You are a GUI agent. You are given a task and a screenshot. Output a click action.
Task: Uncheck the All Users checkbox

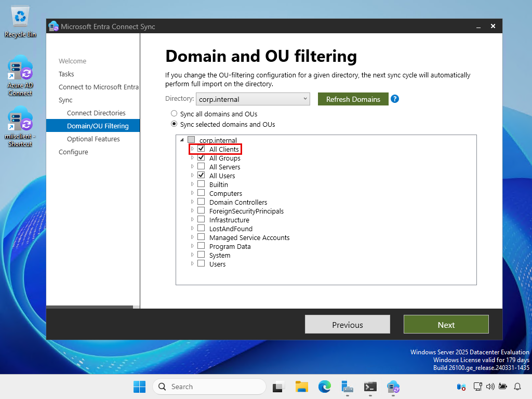click(201, 175)
